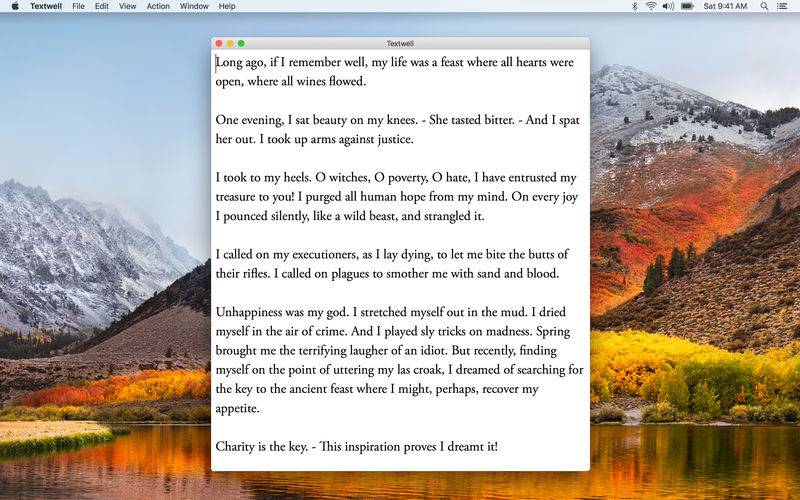Open the View menu
Viewport: 800px width, 500px height.
click(128, 6)
